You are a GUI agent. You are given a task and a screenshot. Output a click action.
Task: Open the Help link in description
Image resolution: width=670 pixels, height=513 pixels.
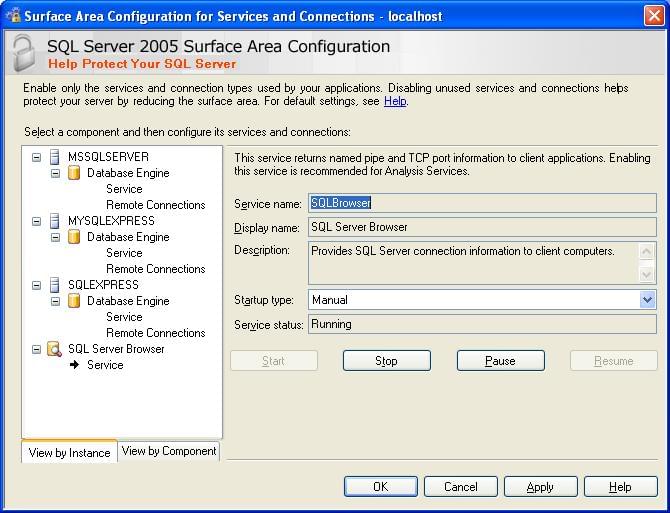(395, 101)
